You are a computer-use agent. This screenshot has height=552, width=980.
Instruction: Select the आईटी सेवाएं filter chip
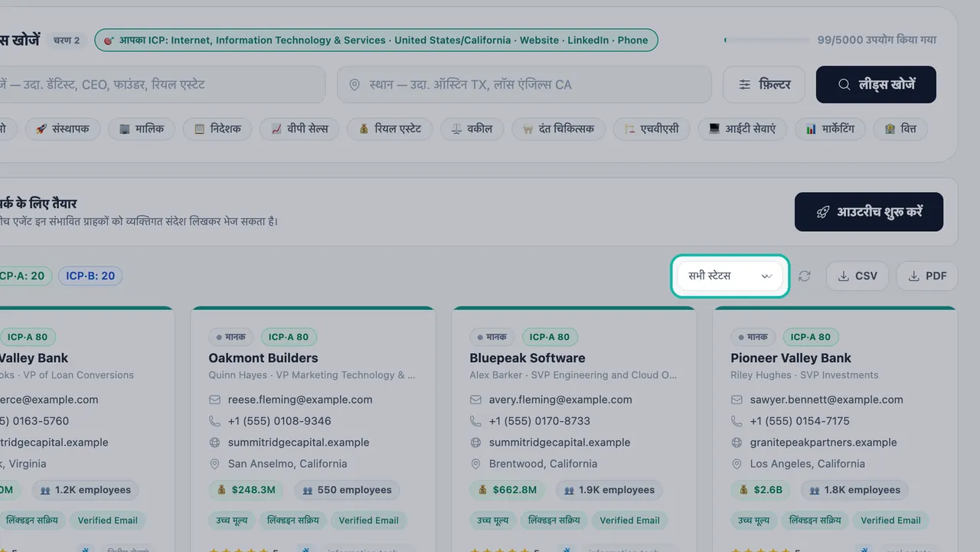coord(742,129)
